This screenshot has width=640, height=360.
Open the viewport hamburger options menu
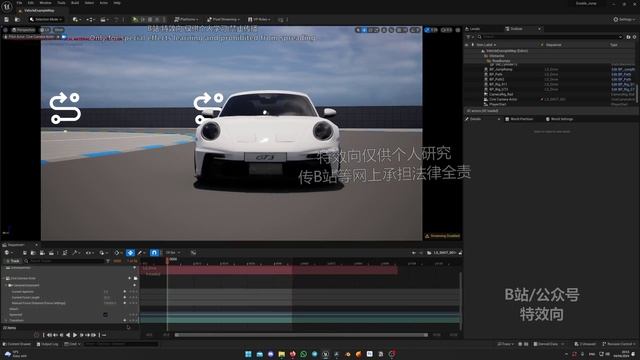(5, 30)
